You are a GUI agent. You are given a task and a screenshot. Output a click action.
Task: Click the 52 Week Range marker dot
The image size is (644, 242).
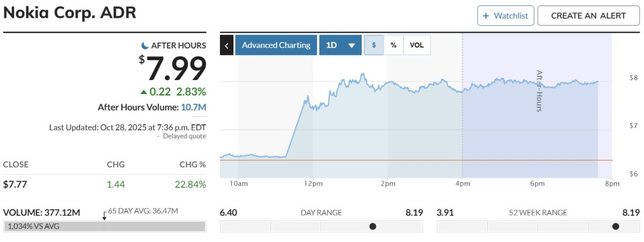coord(616,226)
